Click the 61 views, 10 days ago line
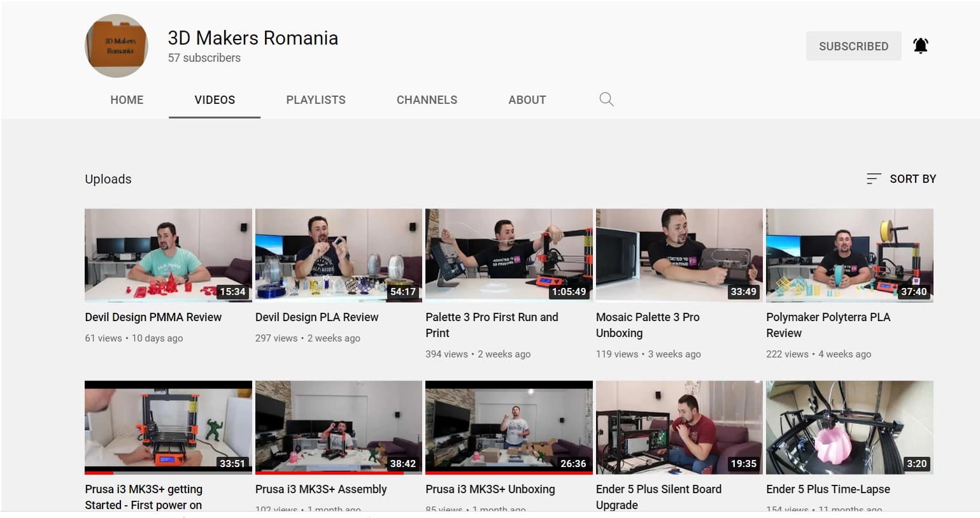980x518 pixels. pos(134,338)
